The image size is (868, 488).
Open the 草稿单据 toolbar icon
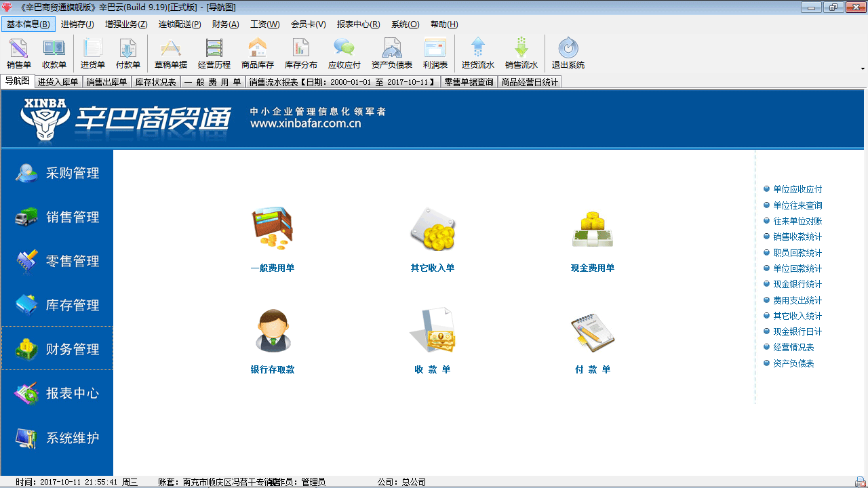(x=171, y=54)
